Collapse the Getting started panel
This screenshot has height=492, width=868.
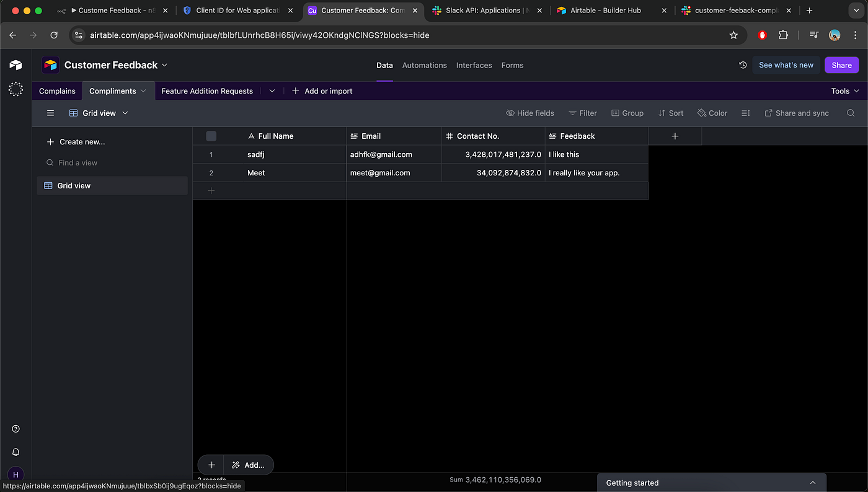(813, 483)
